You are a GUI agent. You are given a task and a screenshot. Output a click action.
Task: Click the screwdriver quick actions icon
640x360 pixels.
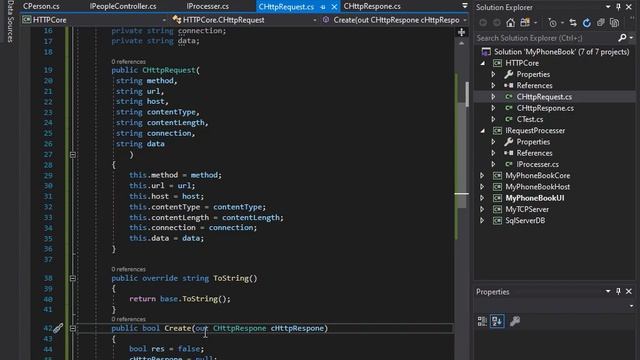58,328
